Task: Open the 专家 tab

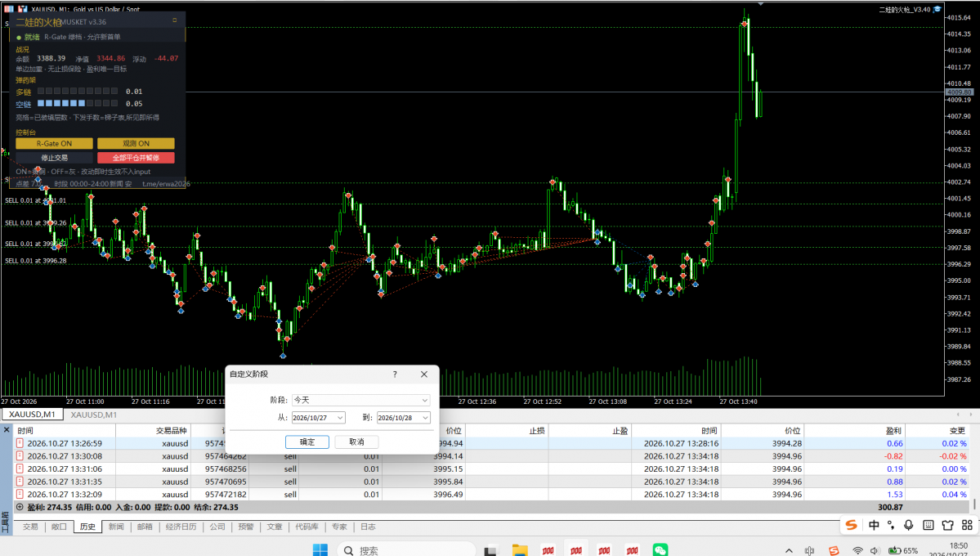Action: 339,527
